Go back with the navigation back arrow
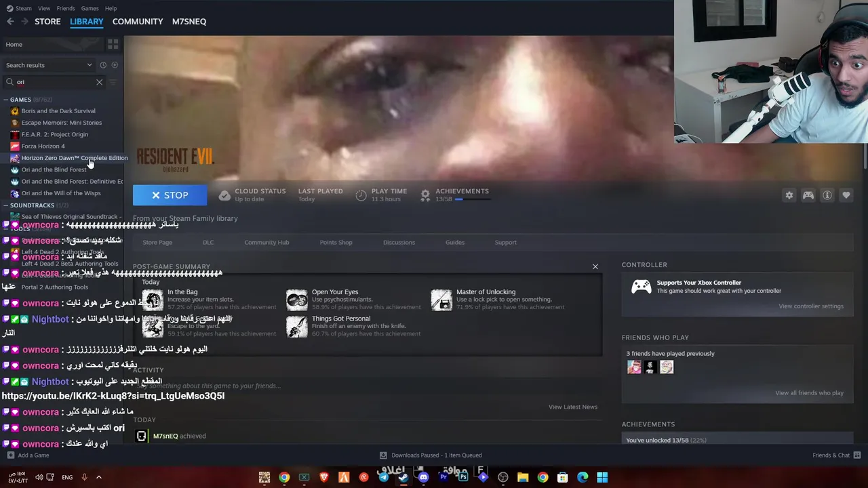The image size is (868, 488). [x=10, y=22]
